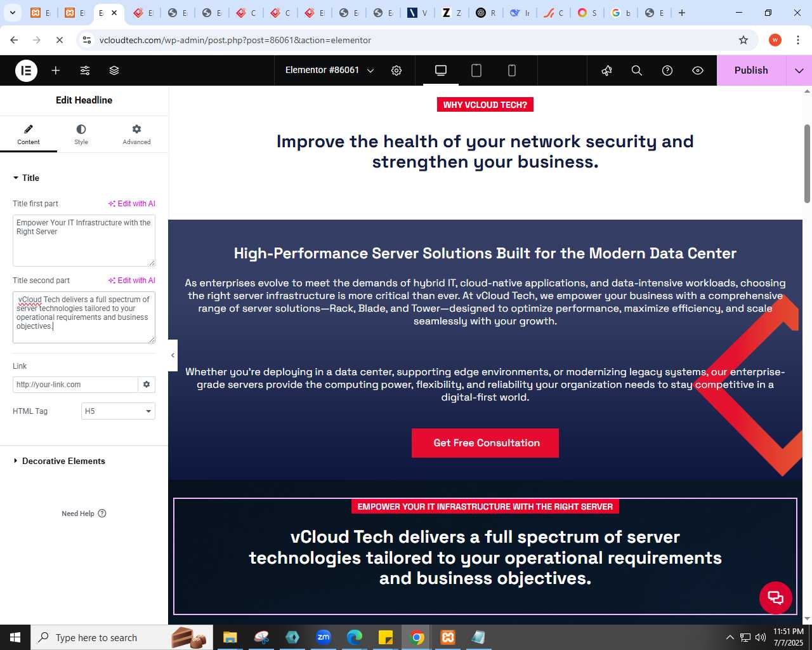Click the Get Free Consultation button
This screenshot has width=812, height=650.
click(x=485, y=443)
